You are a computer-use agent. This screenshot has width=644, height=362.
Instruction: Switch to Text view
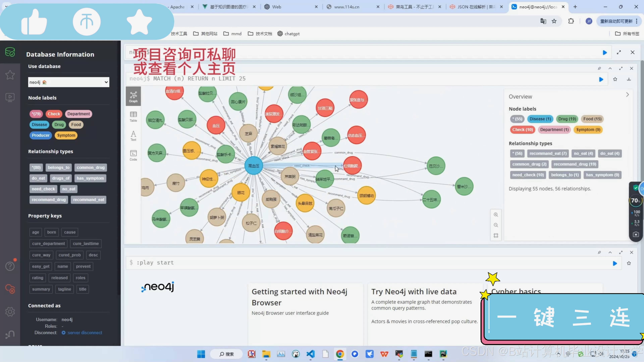coord(133,136)
